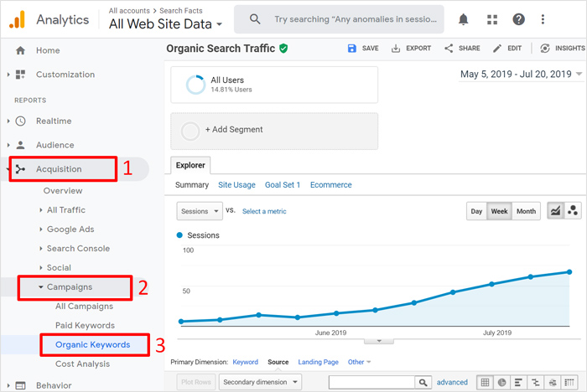This screenshot has height=392, width=587.
Task: Click the table search input field
Action: click(369, 382)
